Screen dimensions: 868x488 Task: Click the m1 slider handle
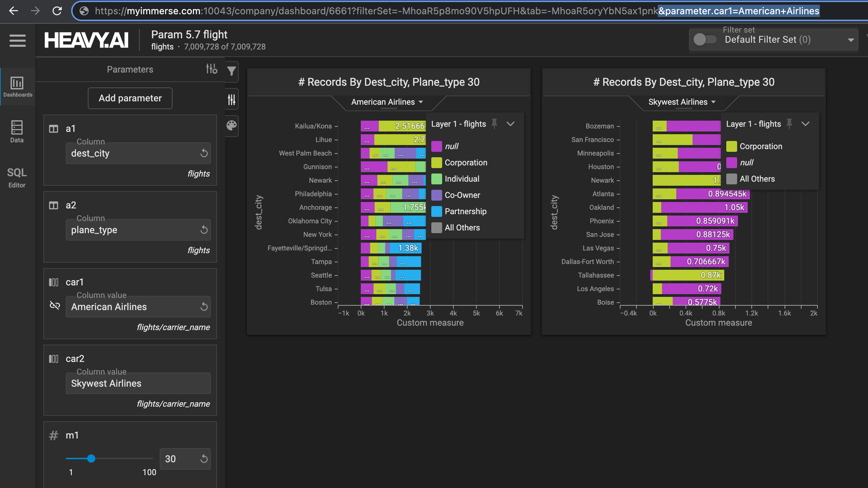point(91,459)
